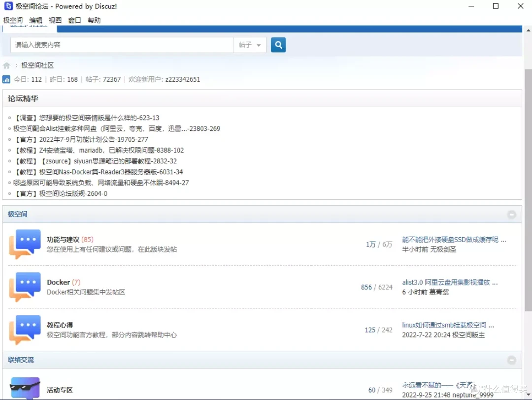Open the 帮助 menu
Screen dimensions: 532x400
coord(94,20)
